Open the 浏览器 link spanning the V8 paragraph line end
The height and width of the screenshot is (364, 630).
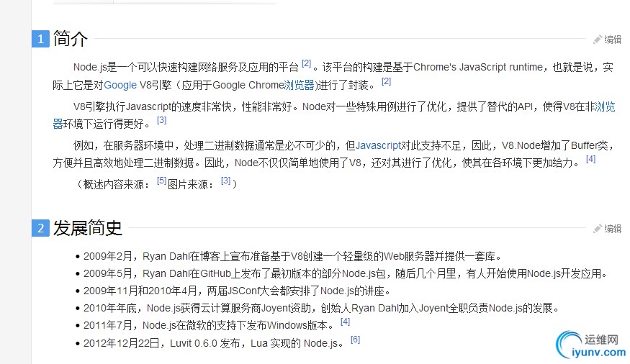(x=605, y=106)
